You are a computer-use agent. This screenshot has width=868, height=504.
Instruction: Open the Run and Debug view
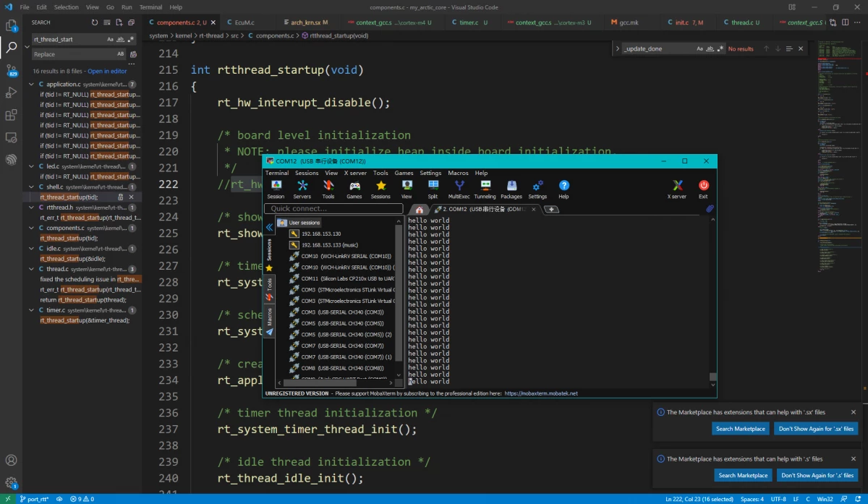(12, 93)
